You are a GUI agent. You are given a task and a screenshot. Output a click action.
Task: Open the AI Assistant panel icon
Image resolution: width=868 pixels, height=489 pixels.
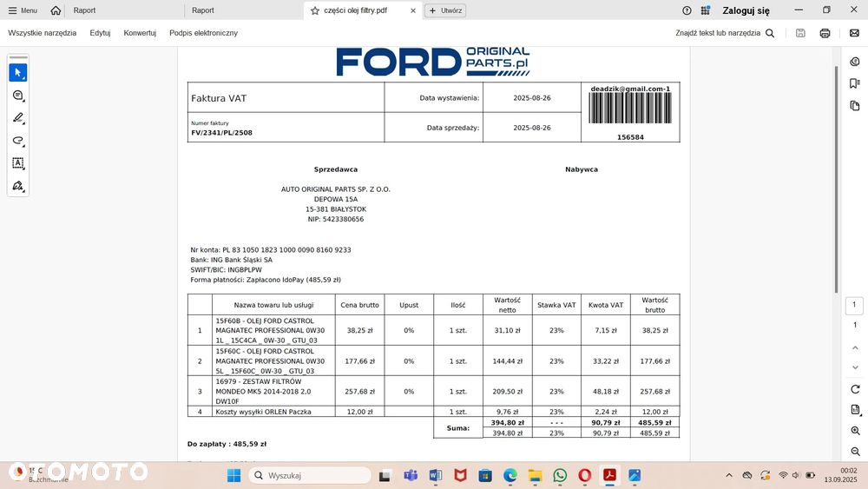(x=855, y=62)
